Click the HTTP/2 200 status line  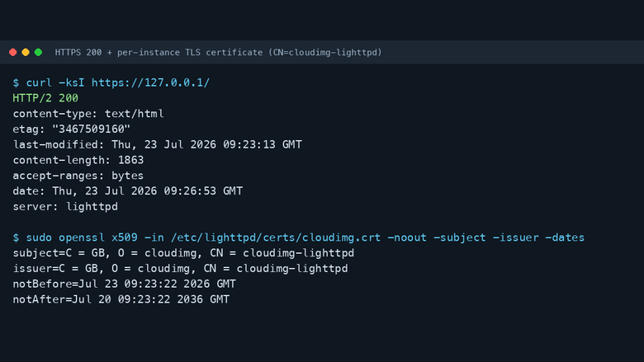(x=45, y=98)
